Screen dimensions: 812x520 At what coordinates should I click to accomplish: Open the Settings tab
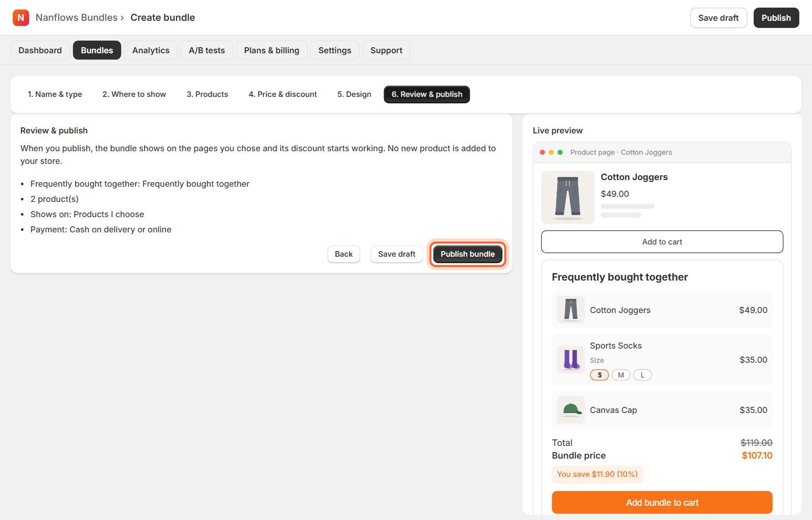point(335,50)
